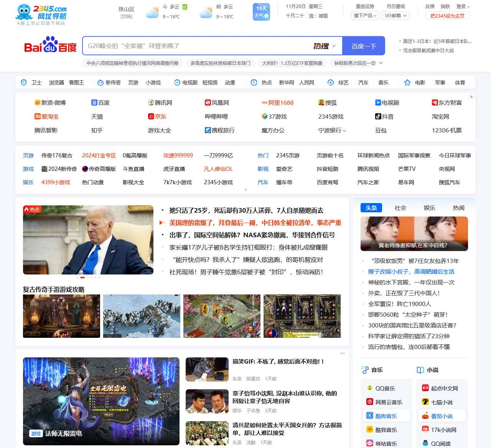Open the 黄老师身患抑郁 news image
The image size is (491, 448).
coord(414,234)
